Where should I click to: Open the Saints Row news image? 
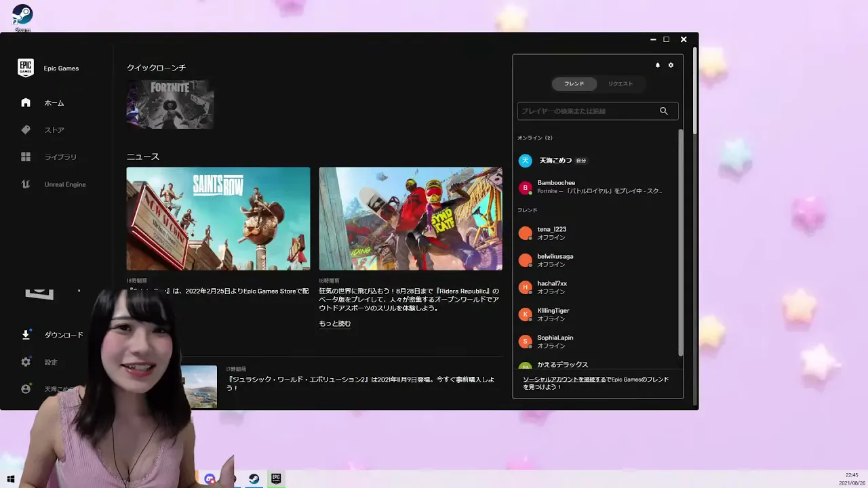(218, 219)
